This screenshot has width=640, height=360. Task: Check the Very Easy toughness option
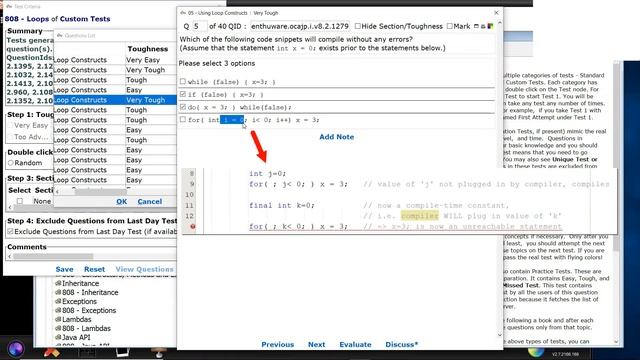[11, 125]
